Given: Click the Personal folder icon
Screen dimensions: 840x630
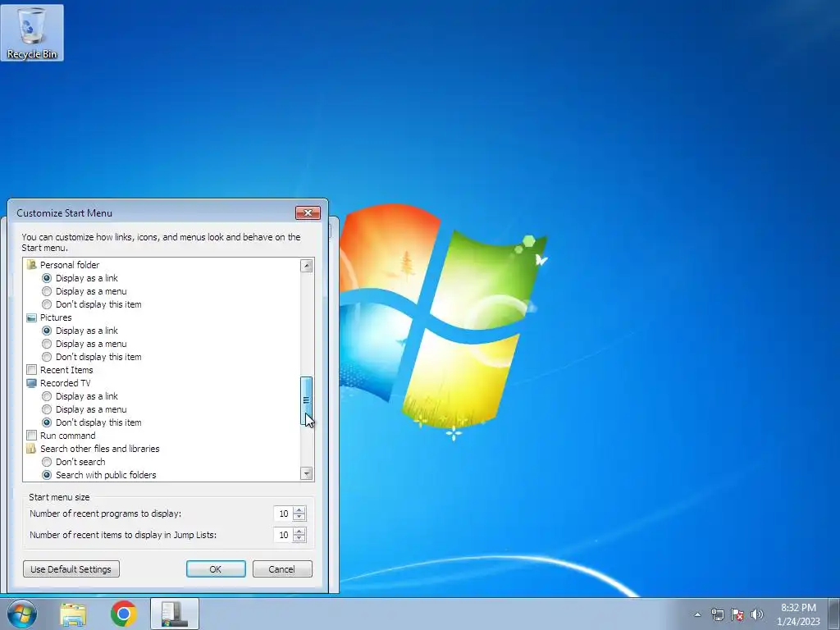Looking at the screenshot, I should tap(32, 265).
